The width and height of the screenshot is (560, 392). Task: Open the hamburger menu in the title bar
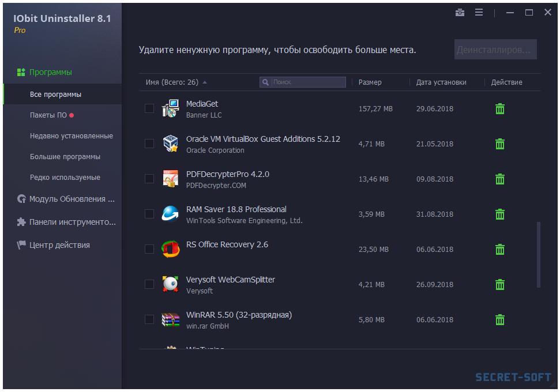point(479,13)
